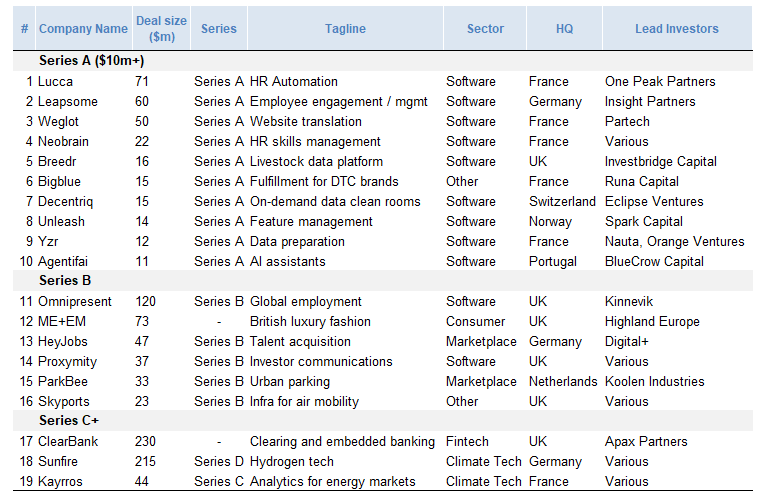Select the Consumer sector cell
Viewport: 757px width, 500px height.
point(475,322)
